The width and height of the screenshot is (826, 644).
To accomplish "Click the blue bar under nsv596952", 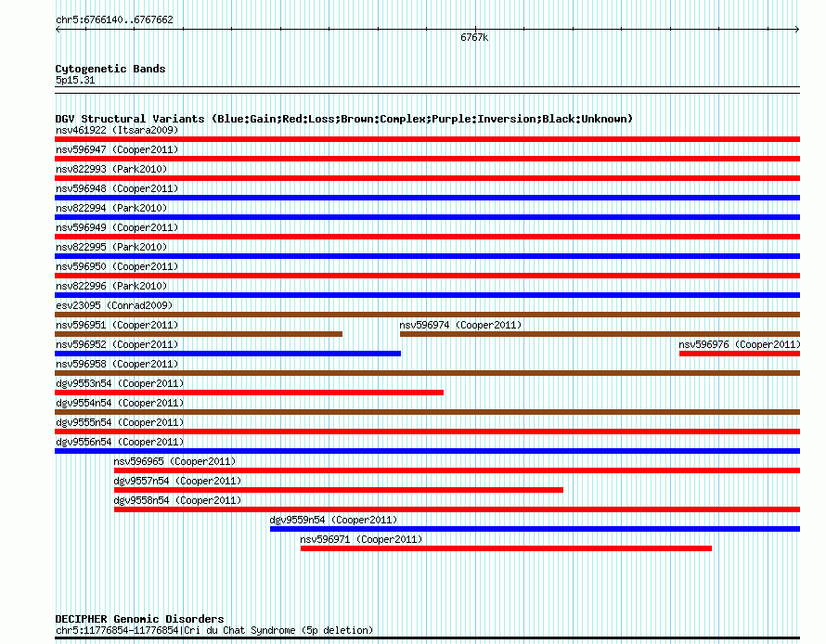I will [x=227, y=354].
